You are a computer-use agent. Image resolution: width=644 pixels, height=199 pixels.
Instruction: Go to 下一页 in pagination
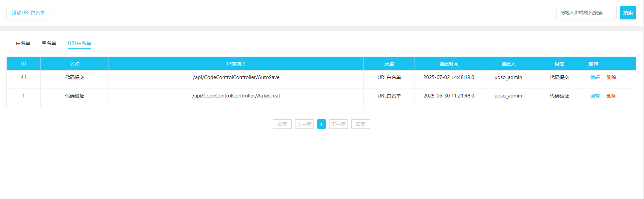(x=338, y=124)
